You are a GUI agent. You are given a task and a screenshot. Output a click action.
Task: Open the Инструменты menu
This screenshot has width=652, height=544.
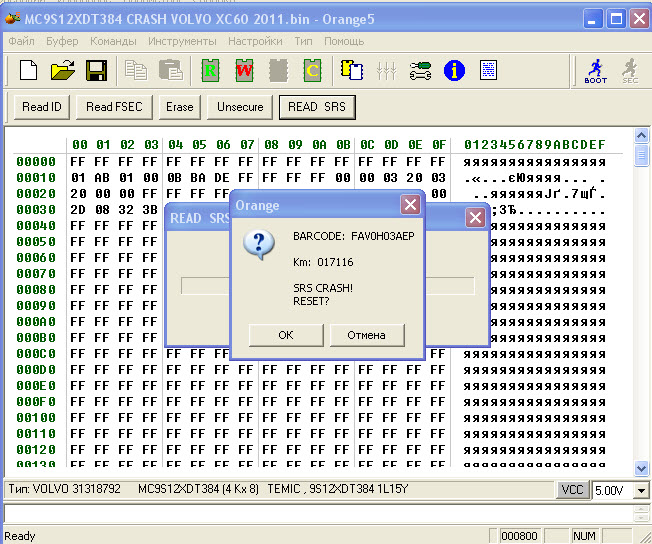click(x=182, y=41)
